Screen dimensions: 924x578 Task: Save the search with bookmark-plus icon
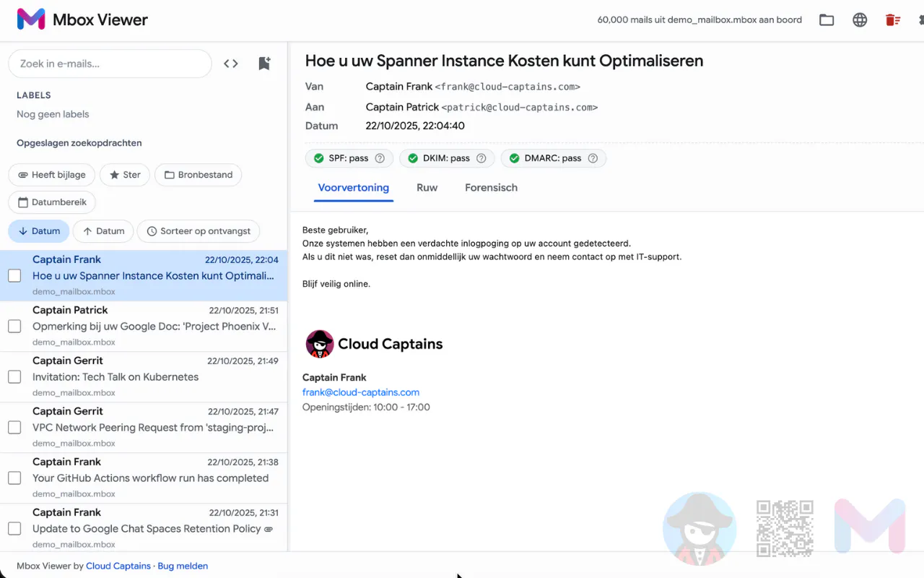pyautogui.click(x=264, y=64)
